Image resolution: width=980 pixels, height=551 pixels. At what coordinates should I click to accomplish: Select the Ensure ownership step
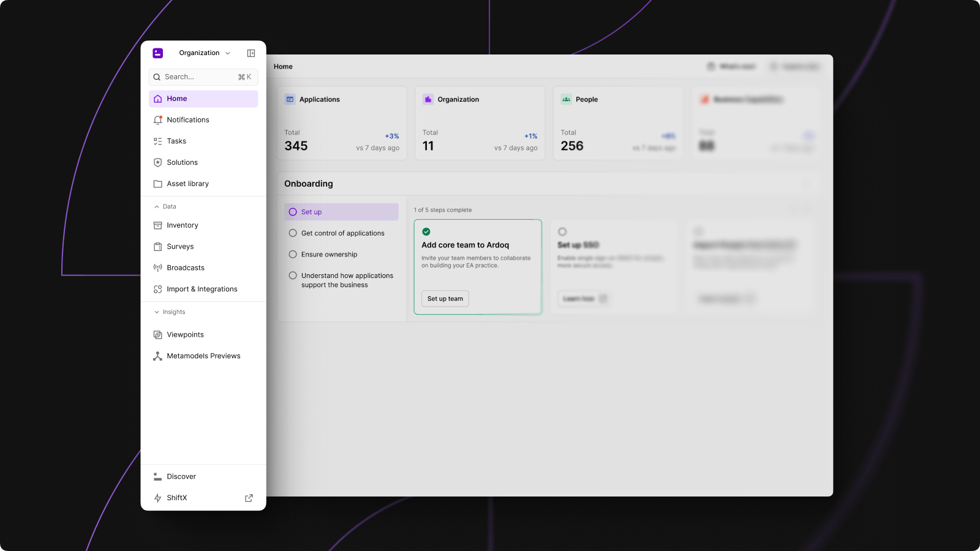[x=329, y=255]
